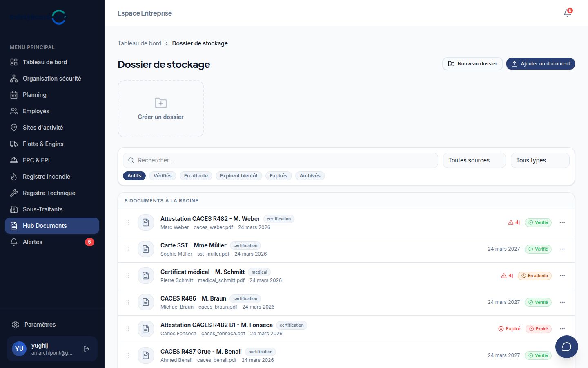Open Alertes in the sidebar
The height and width of the screenshot is (368, 588).
tap(52, 242)
